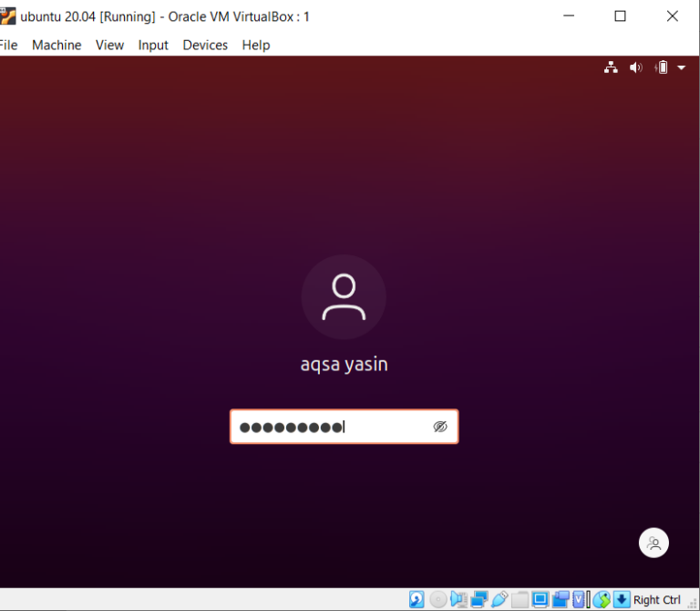Toggle password visibility eye icon
The height and width of the screenshot is (611, 700).
point(440,427)
